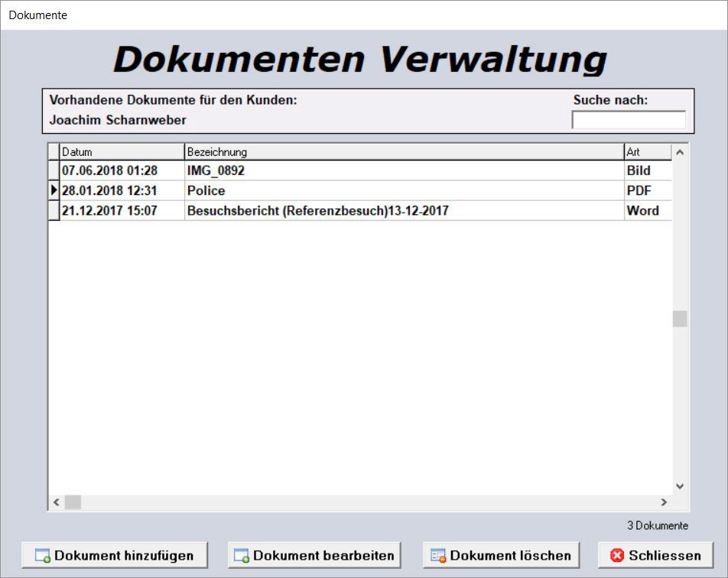Click into the Suche nach search field
The height and width of the screenshot is (578, 728).
[629, 120]
